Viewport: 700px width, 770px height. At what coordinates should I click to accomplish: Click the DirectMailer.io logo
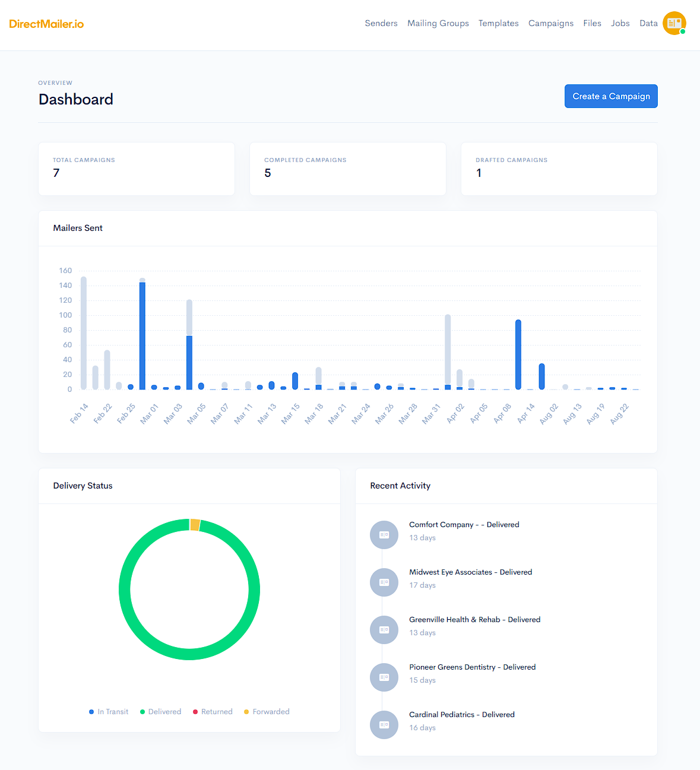click(x=46, y=23)
